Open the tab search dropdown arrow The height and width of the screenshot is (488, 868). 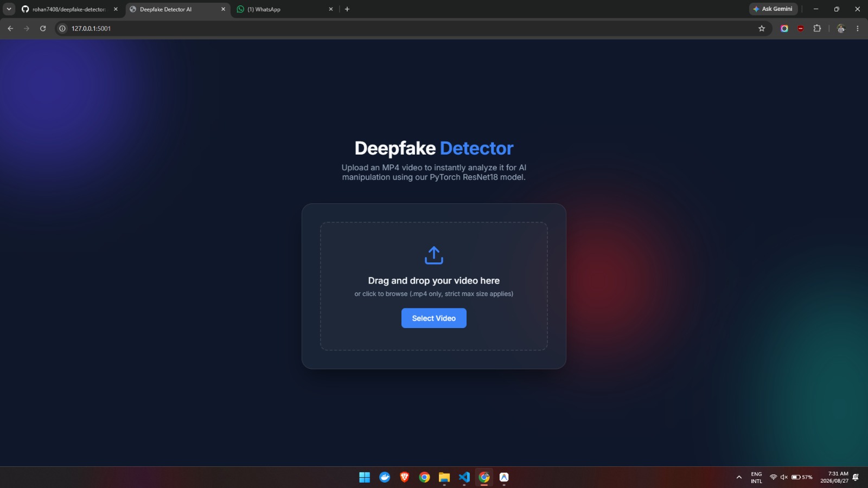point(9,9)
